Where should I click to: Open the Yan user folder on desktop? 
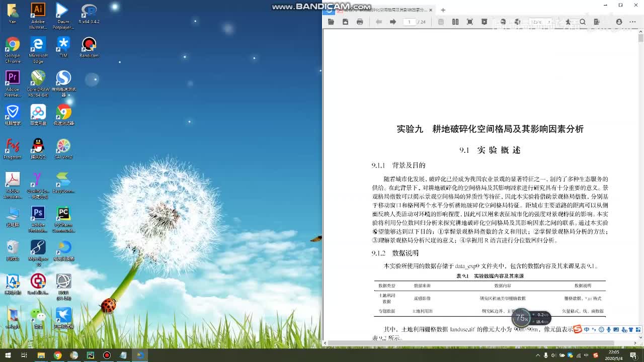(13, 14)
